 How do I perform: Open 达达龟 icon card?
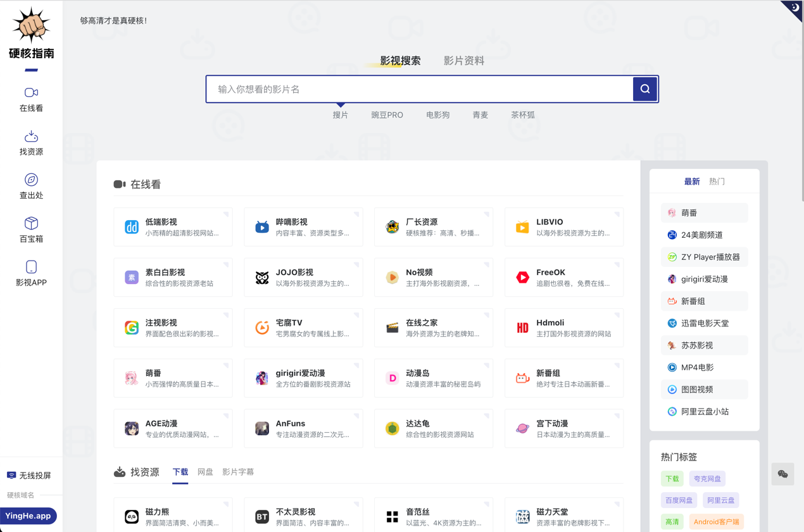pos(434,428)
